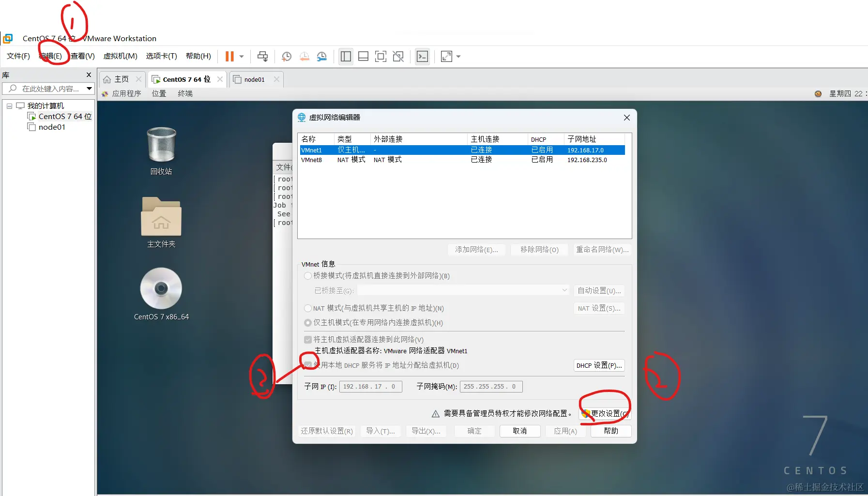Viewport: 868px width, 496px height.
Task: Open the 选项卡(T) menu
Action: pos(162,56)
